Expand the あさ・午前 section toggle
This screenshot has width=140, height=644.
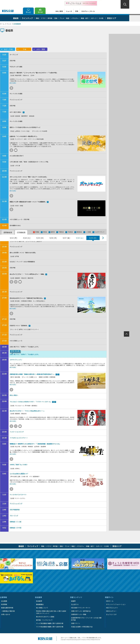tap(8, 49)
